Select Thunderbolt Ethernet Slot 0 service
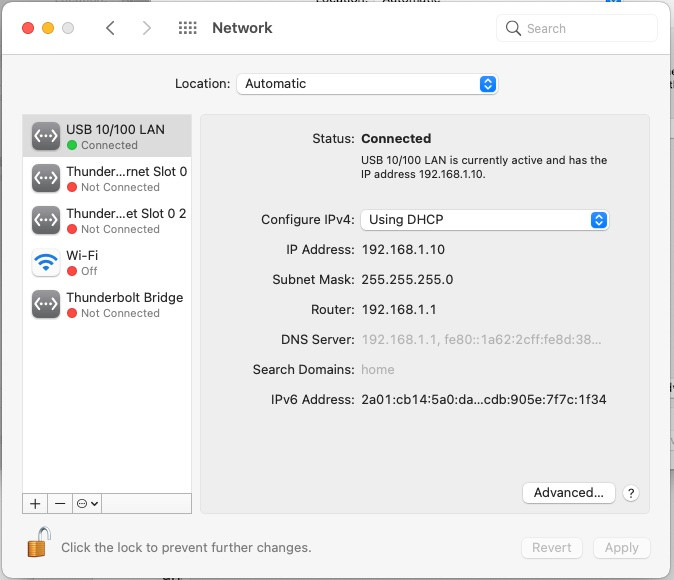 108,178
